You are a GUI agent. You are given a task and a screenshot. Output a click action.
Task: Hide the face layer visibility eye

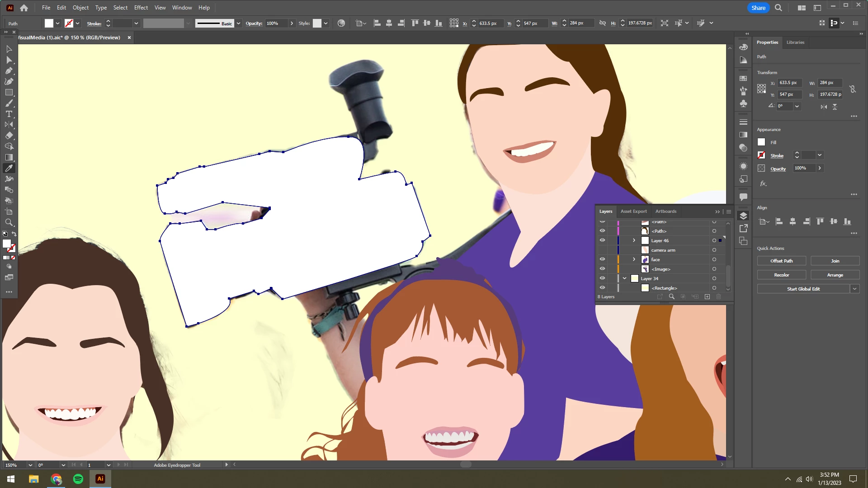click(x=602, y=259)
